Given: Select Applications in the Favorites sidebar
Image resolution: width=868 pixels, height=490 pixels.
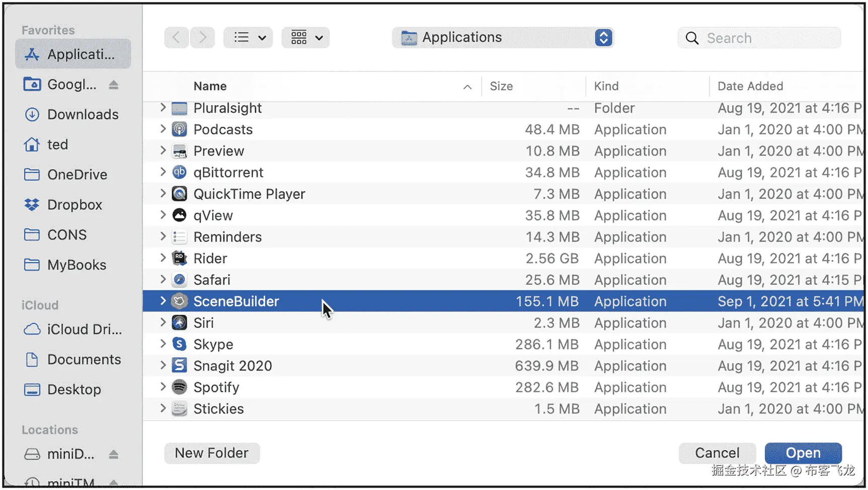Looking at the screenshot, I should [73, 54].
